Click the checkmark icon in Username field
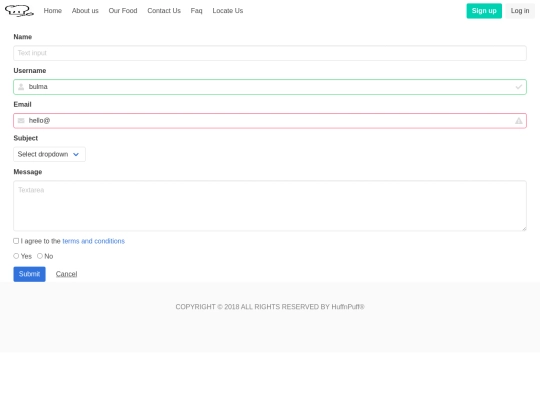The height and width of the screenshot is (405, 540). tap(519, 87)
